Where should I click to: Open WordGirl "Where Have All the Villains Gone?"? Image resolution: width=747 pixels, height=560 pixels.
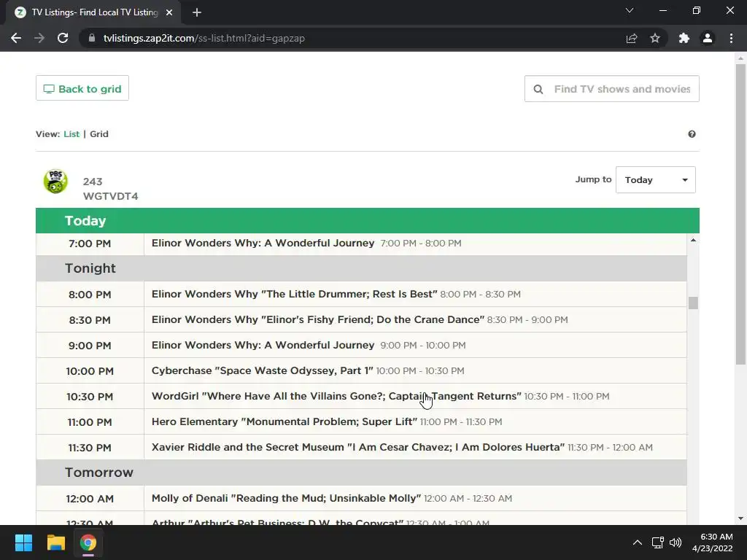pyautogui.click(x=336, y=396)
